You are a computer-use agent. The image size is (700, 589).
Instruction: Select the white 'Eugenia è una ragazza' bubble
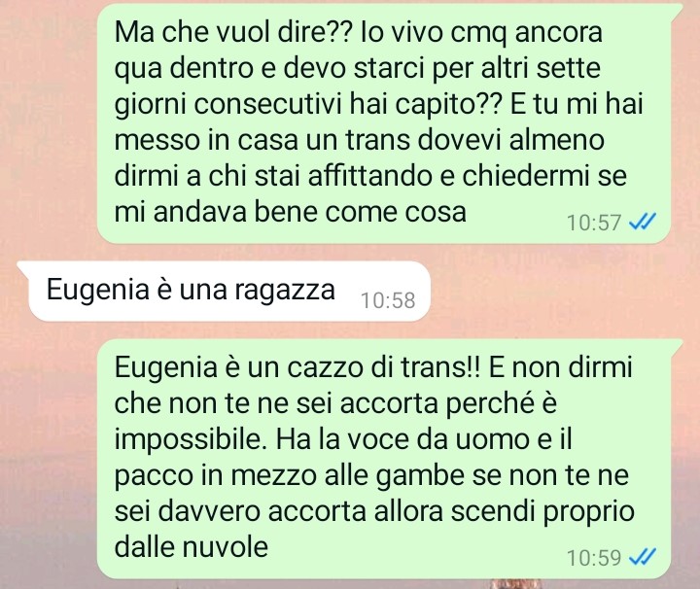(x=224, y=291)
